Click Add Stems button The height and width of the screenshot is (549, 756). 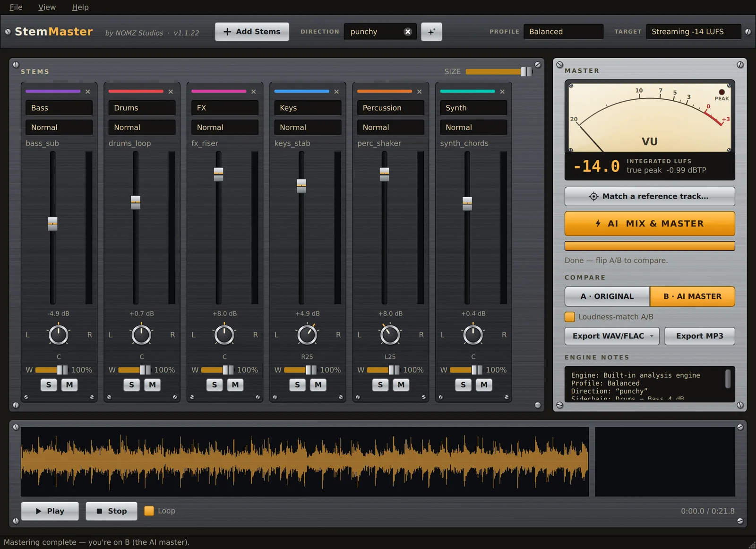252,32
